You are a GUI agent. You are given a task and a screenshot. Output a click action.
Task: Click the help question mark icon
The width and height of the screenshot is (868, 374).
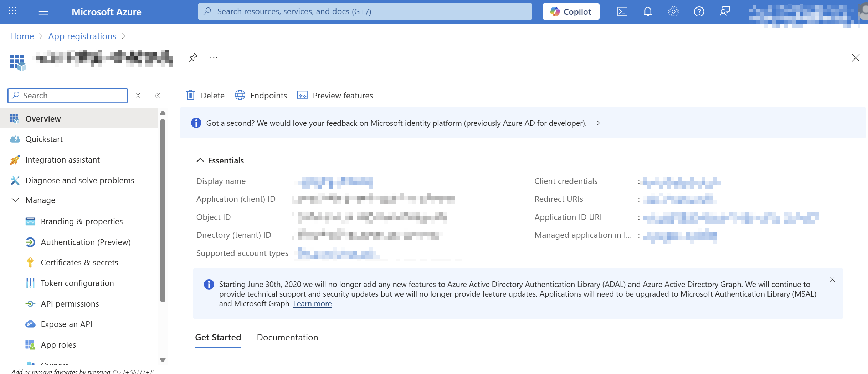(x=699, y=12)
